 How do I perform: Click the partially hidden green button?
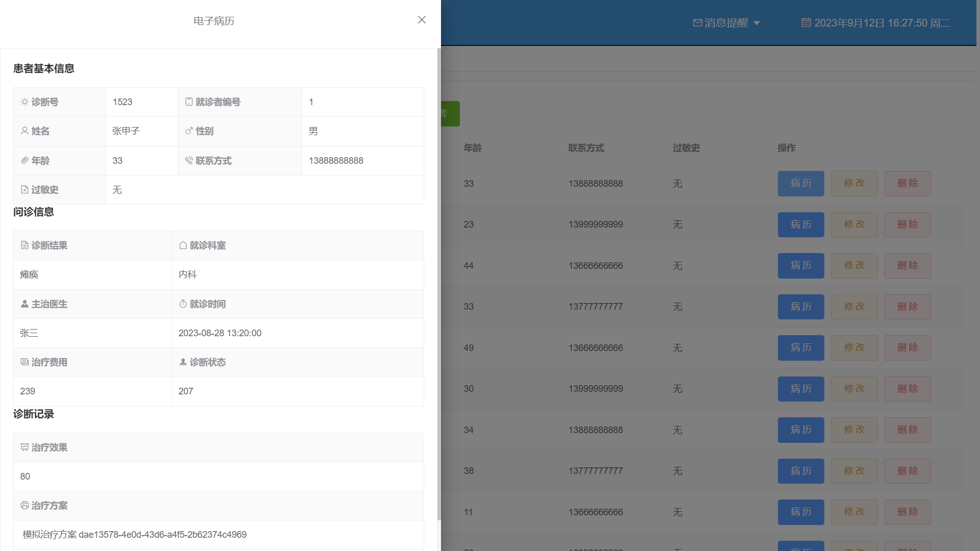450,113
